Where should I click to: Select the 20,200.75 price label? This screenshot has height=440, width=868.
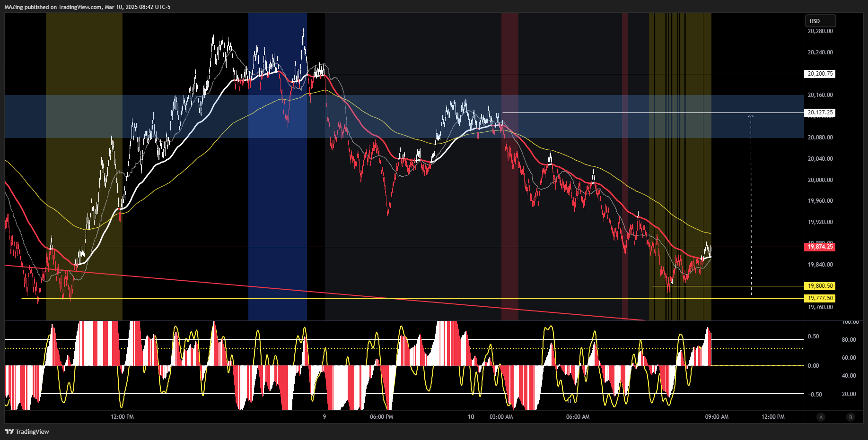click(820, 74)
